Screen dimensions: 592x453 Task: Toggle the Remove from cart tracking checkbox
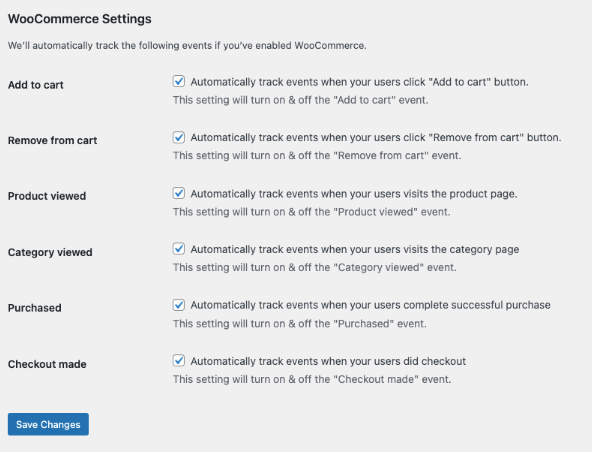(179, 137)
